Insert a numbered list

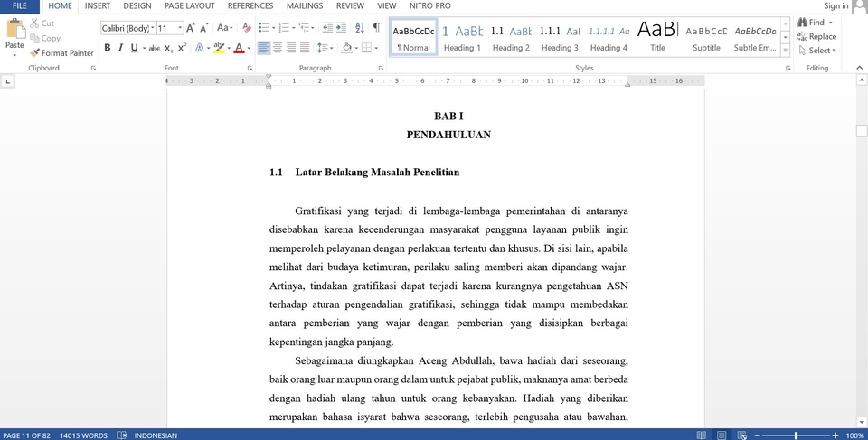pos(284,28)
